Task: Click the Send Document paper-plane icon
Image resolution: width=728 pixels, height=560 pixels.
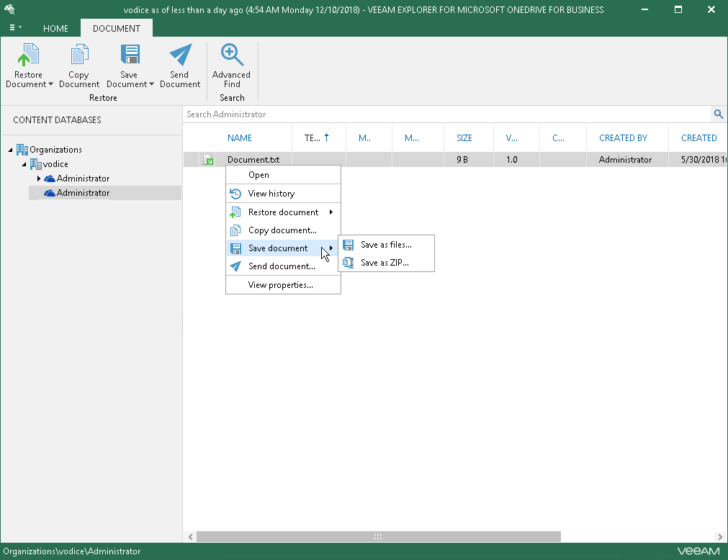Action: pos(181,55)
